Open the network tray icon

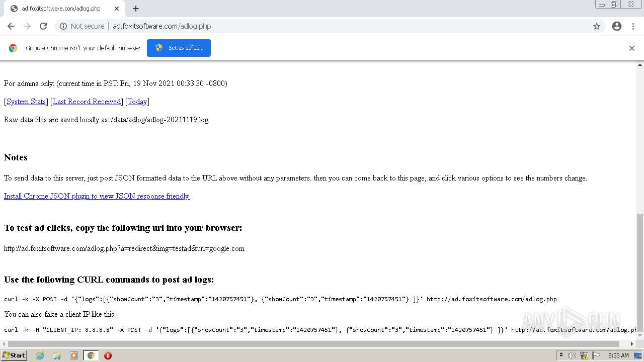(x=584, y=355)
